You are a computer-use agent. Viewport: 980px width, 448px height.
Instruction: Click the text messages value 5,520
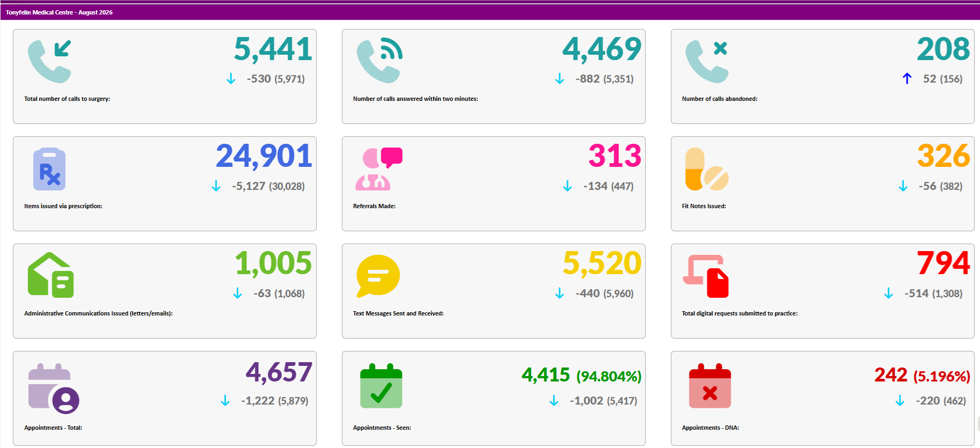pos(602,264)
